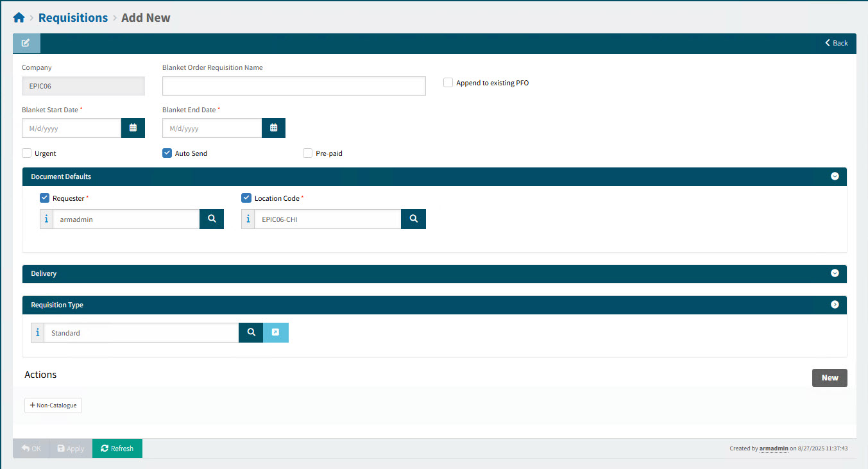
Task: Search for a Requester
Action: 212,219
